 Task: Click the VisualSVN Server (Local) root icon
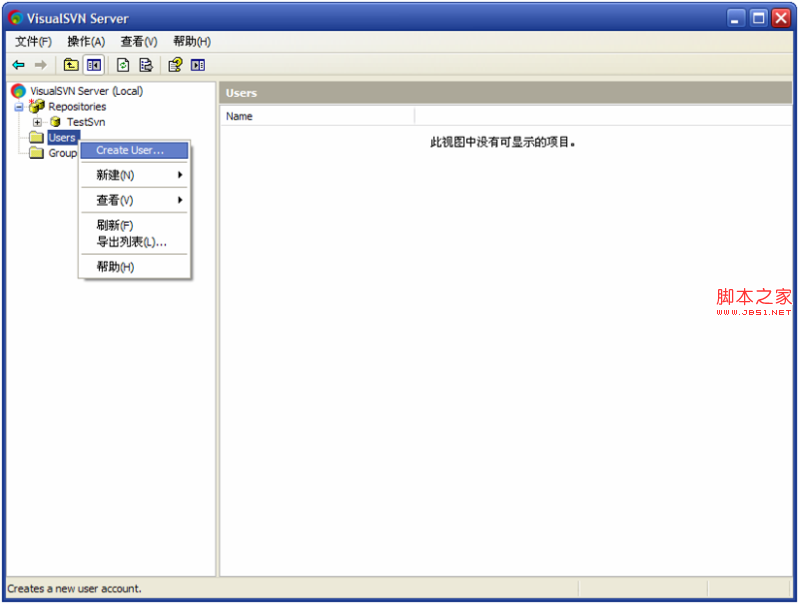18,91
